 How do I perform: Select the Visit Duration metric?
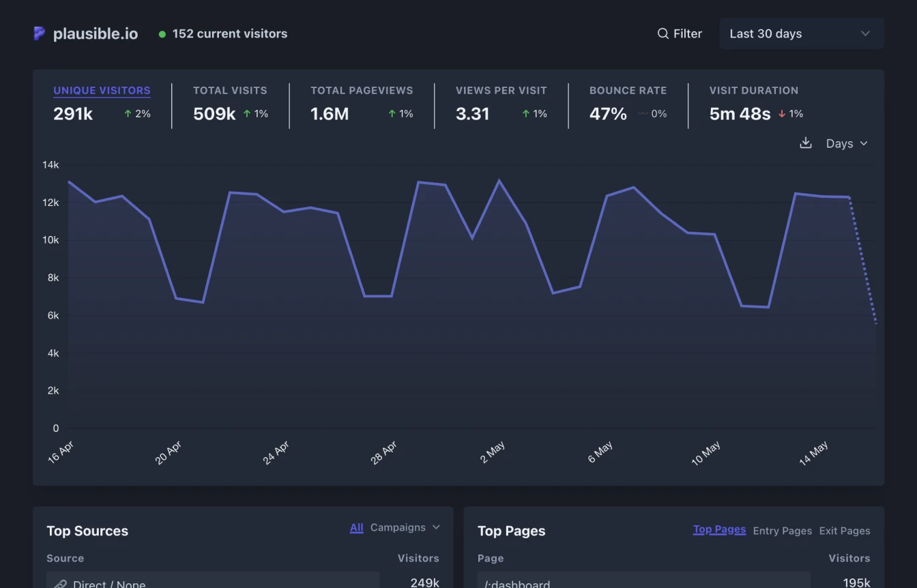[753, 90]
